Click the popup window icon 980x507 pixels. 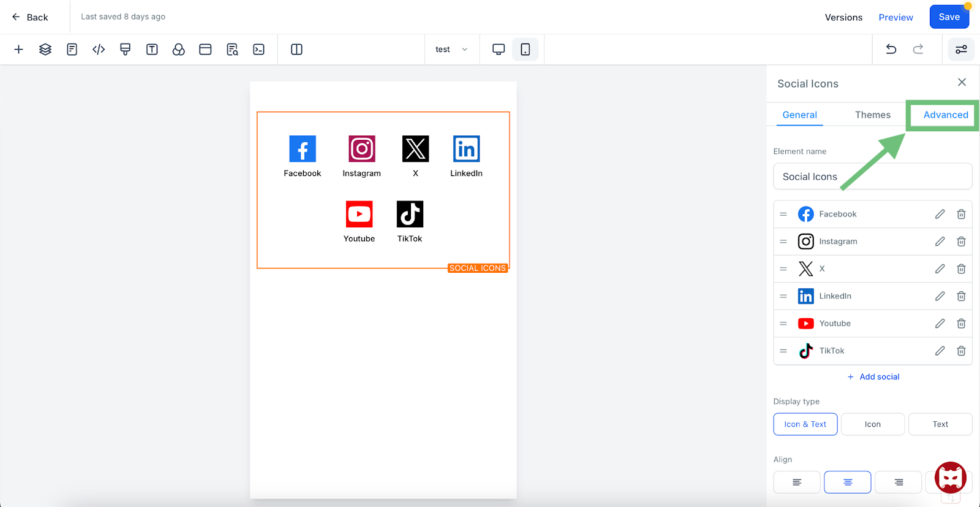point(205,50)
